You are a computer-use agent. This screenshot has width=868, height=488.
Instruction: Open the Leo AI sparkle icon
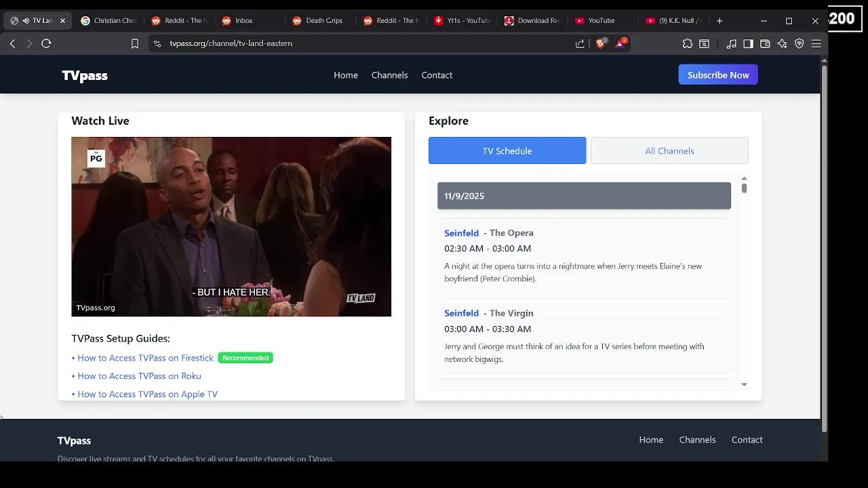point(782,43)
